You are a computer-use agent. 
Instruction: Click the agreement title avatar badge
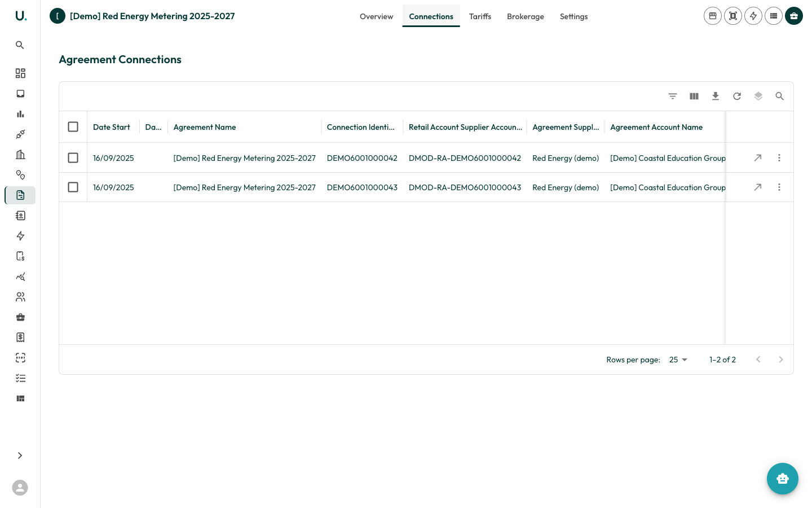58,16
